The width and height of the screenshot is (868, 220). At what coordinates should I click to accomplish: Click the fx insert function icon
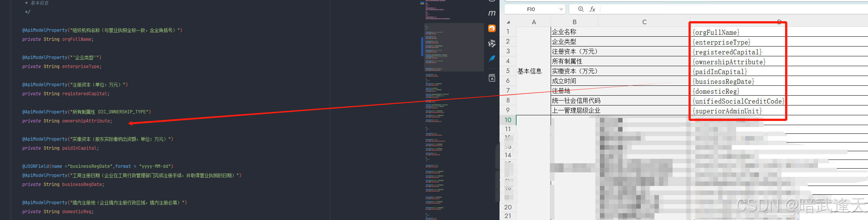click(x=592, y=9)
